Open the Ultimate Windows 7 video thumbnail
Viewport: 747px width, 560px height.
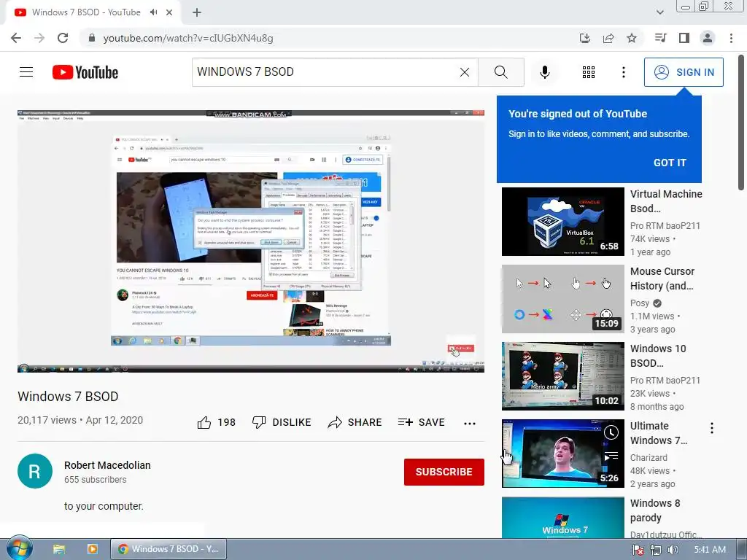coord(562,454)
